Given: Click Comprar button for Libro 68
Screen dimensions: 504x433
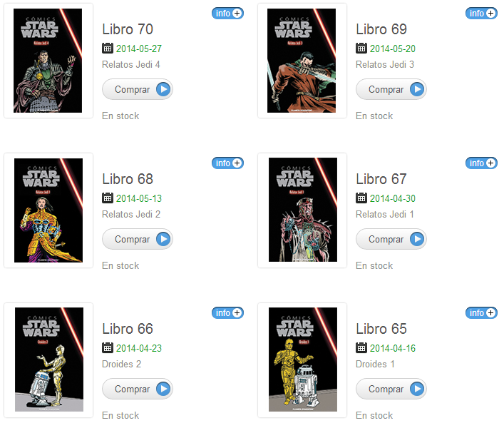Looking at the screenshot, I should tap(138, 240).
